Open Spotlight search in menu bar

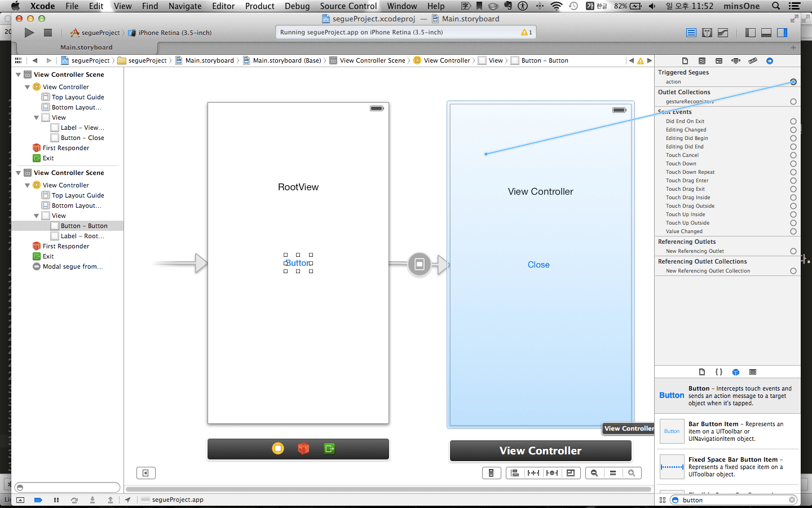[776, 6]
